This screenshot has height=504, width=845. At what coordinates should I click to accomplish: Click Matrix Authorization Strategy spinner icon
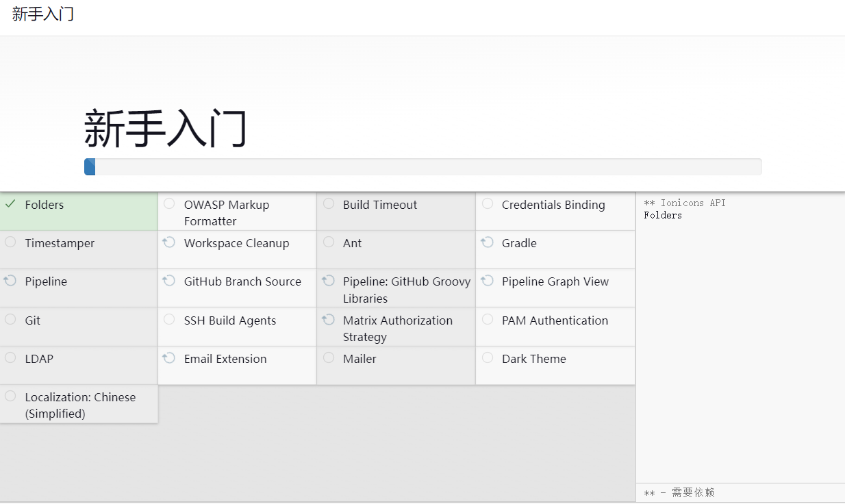(328, 320)
